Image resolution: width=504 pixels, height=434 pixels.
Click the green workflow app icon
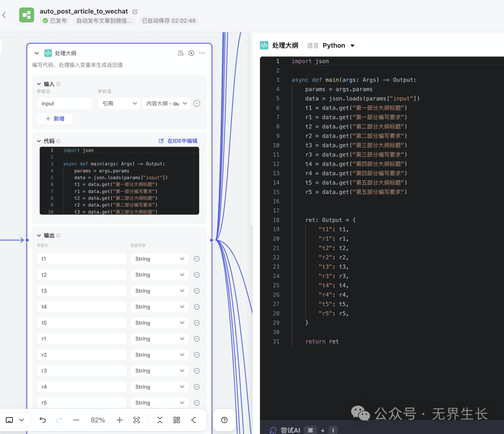(x=27, y=15)
